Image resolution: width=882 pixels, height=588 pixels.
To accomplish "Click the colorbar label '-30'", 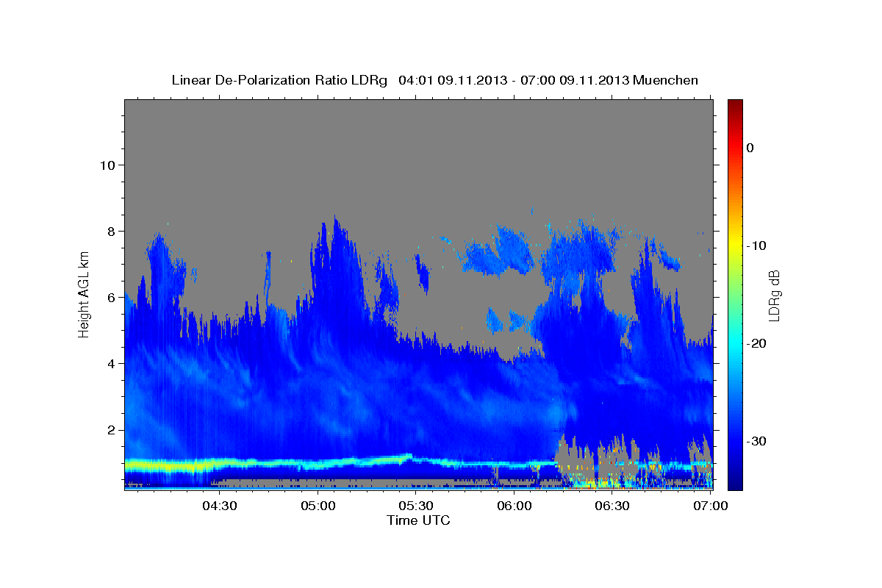I will click(756, 441).
